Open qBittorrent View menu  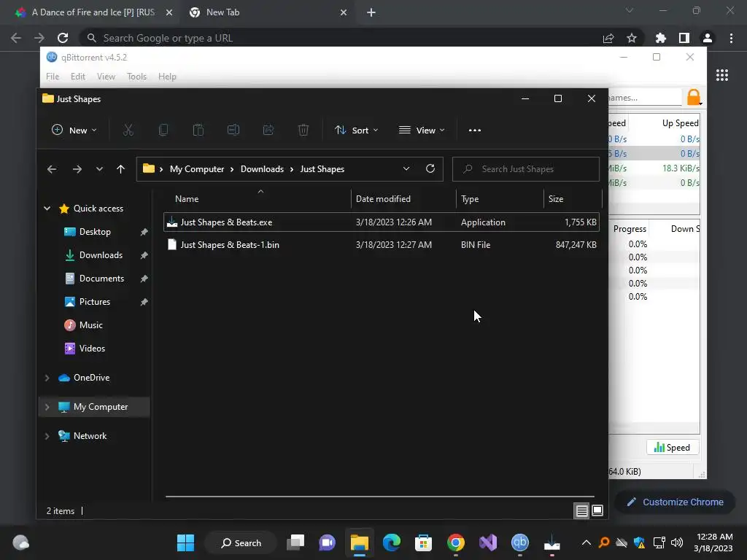point(106,77)
